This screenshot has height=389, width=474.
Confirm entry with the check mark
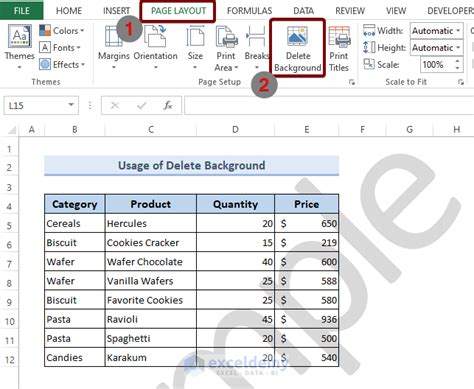pos(142,106)
